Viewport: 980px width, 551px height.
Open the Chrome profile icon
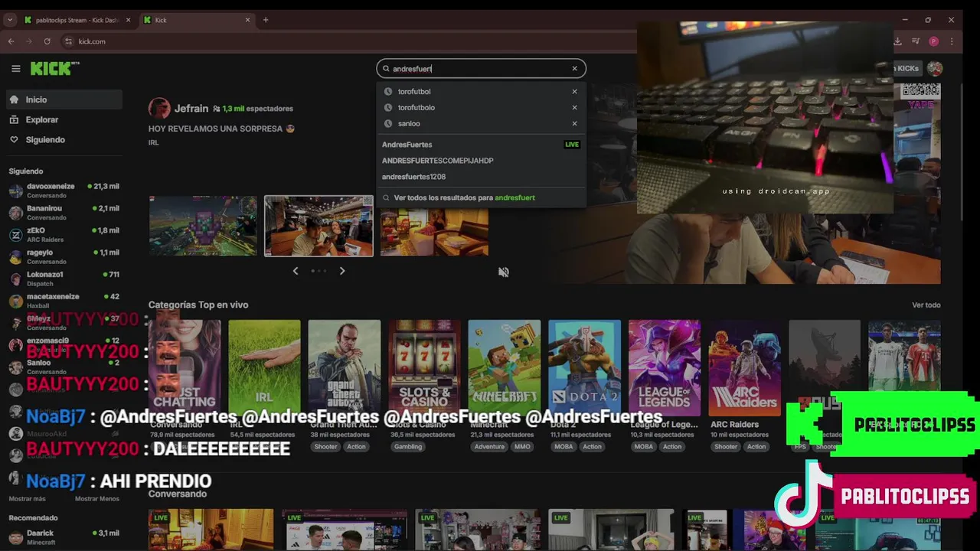pos(933,41)
